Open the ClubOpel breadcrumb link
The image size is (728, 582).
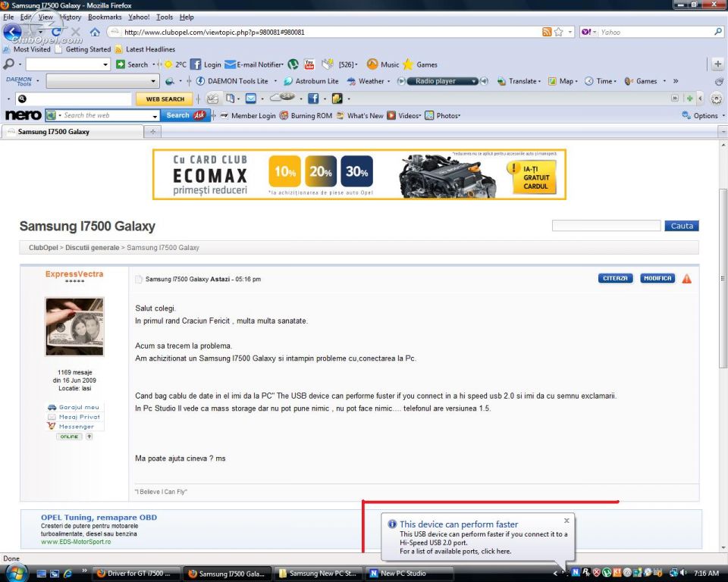point(43,248)
